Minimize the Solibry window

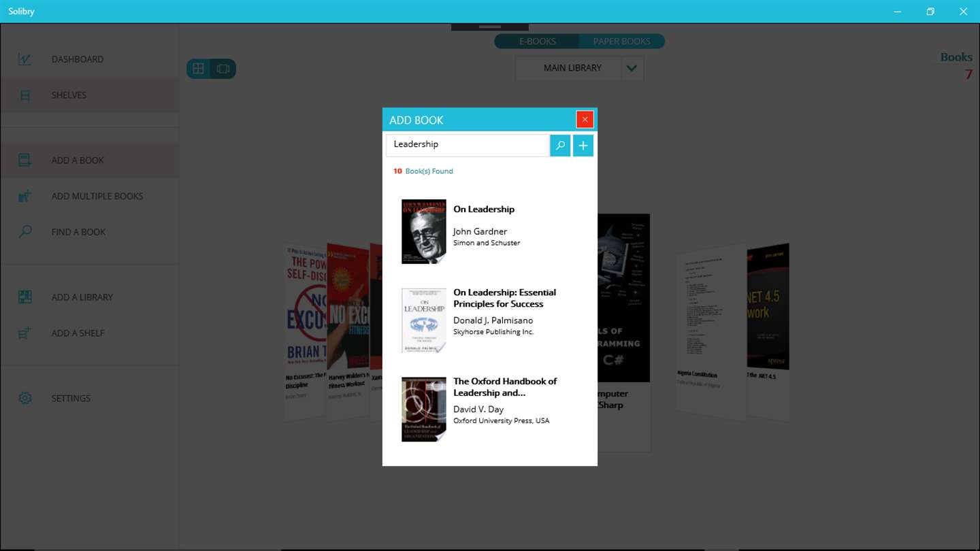(x=898, y=12)
